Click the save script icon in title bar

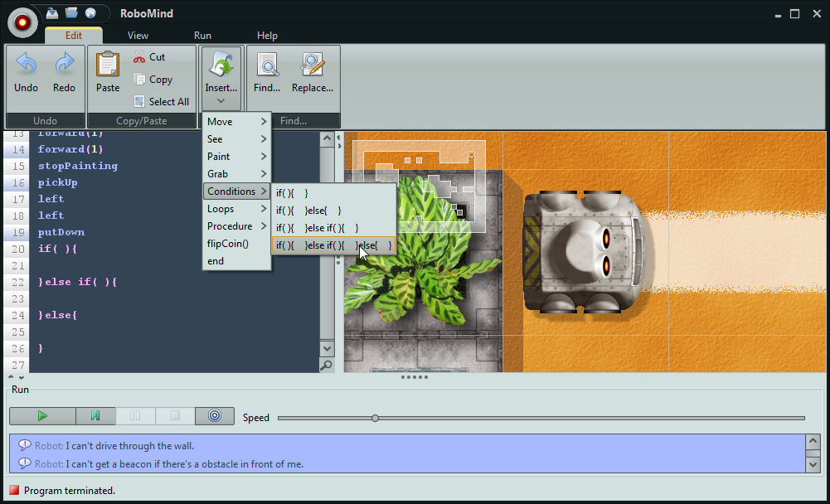pyautogui.click(x=52, y=13)
